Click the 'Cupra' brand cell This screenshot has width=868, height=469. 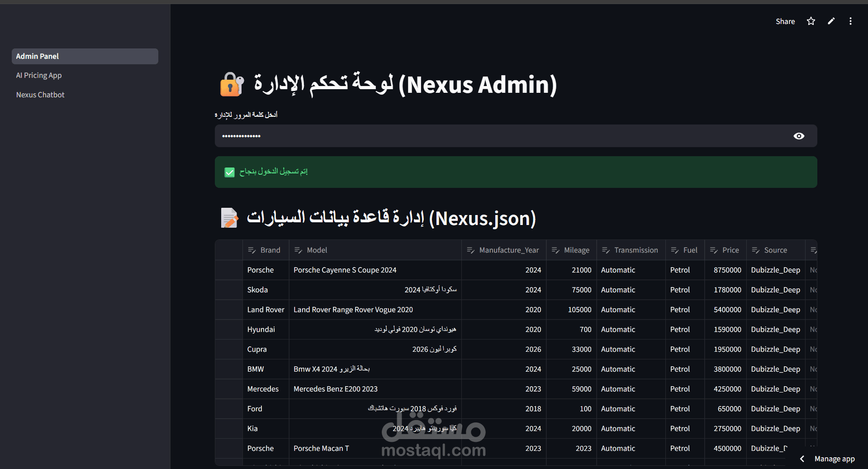(x=266, y=349)
